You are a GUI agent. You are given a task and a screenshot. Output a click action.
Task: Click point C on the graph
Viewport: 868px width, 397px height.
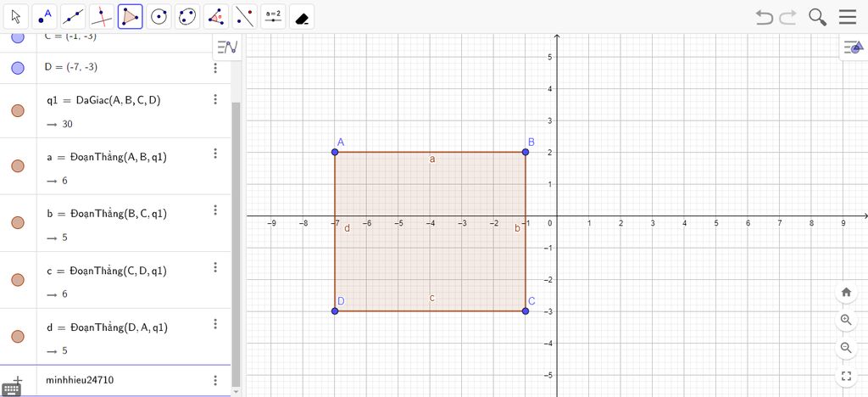tap(526, 310)
